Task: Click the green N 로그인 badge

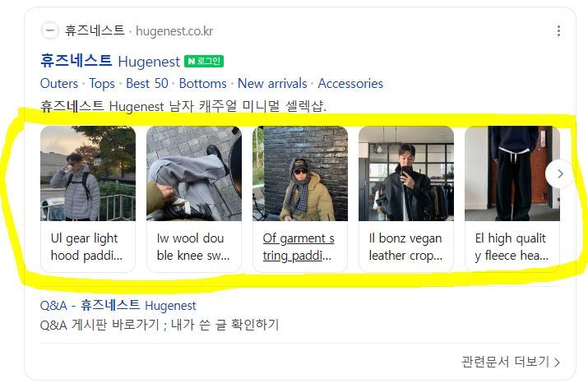Action: (x=204, y=61)
